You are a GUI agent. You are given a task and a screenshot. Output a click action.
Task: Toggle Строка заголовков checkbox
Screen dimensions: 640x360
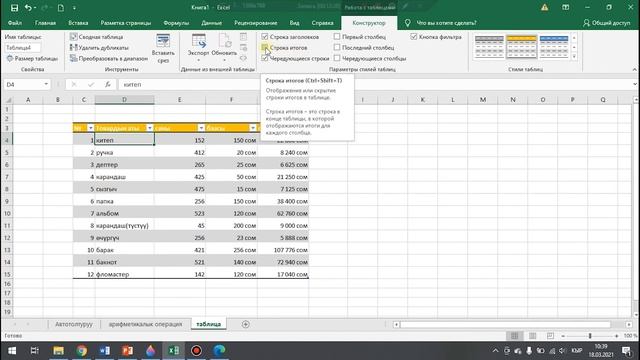tap(265, 37)
